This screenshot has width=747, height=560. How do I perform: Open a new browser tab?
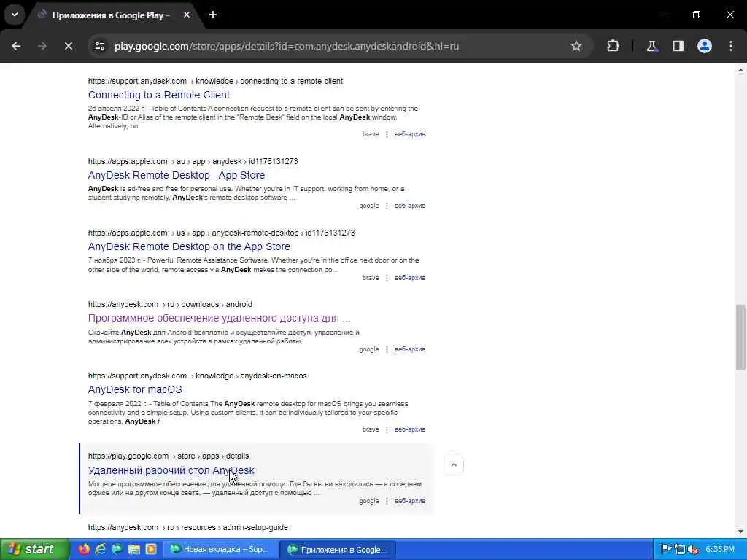[213, 15]
